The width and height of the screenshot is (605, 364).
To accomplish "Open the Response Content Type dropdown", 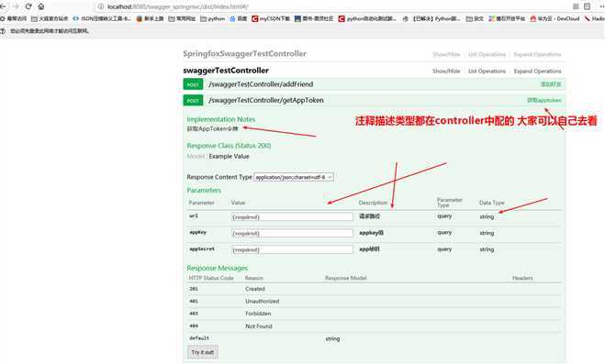I will (294, 177).
